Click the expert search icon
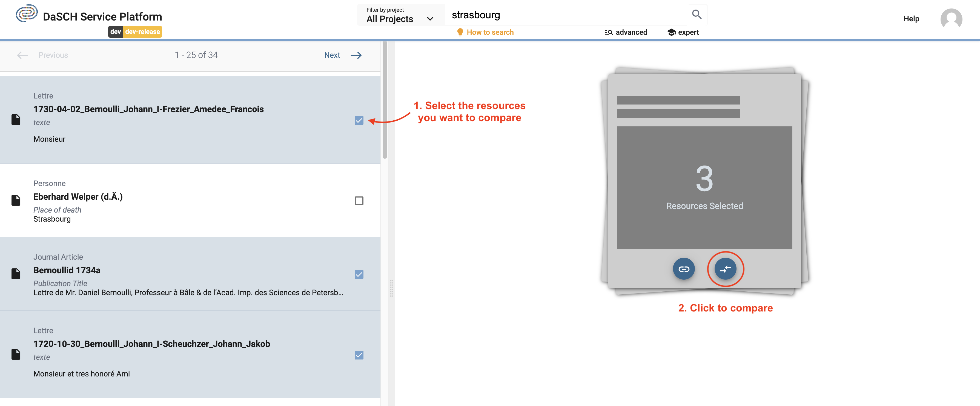Image resolution: width=980 pixels, height=406 pixels. coord(671,32)
